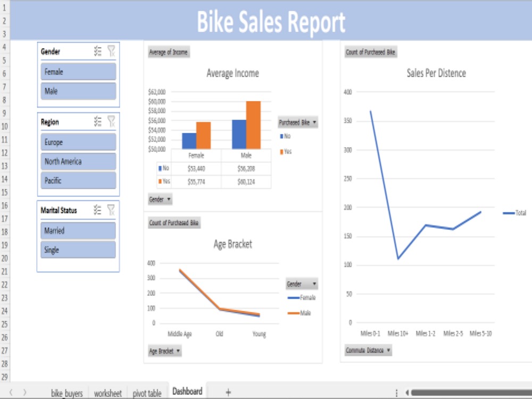
Task: Click Miles 5-10 axis label
Action: pos(481,333)
